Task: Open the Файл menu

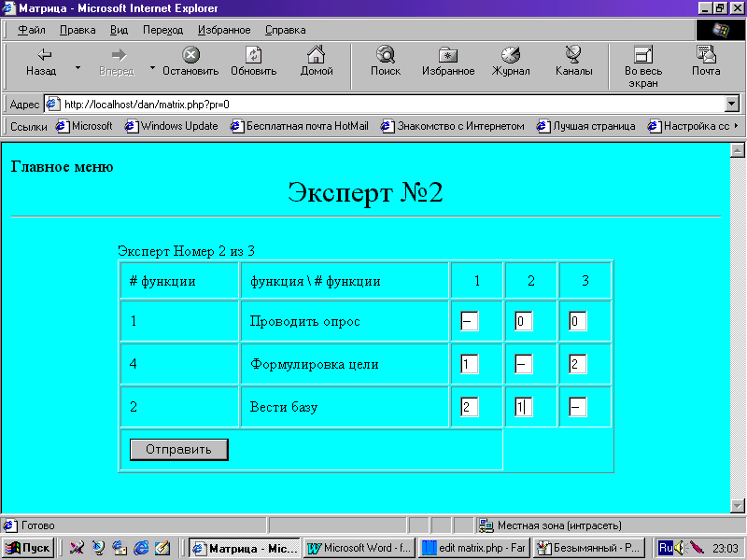Action: [x=32, y=30]
